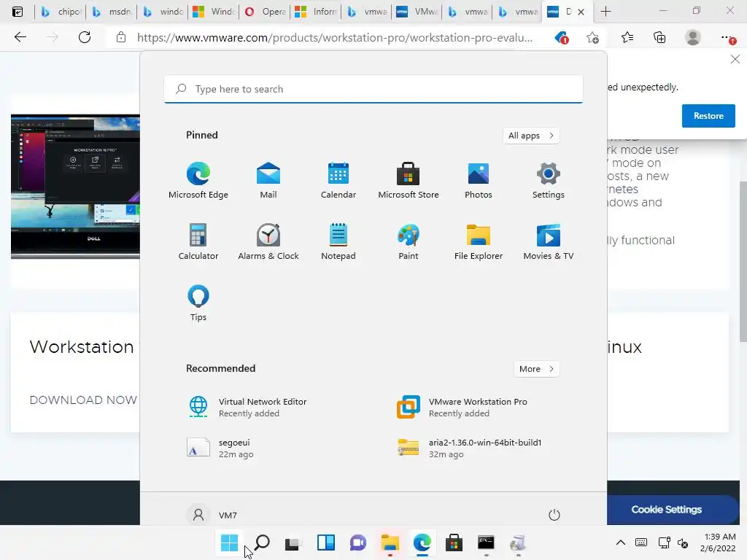Open the VM7 user account menu
Viewport: 747px width, 560px height.
click(212, 515)
